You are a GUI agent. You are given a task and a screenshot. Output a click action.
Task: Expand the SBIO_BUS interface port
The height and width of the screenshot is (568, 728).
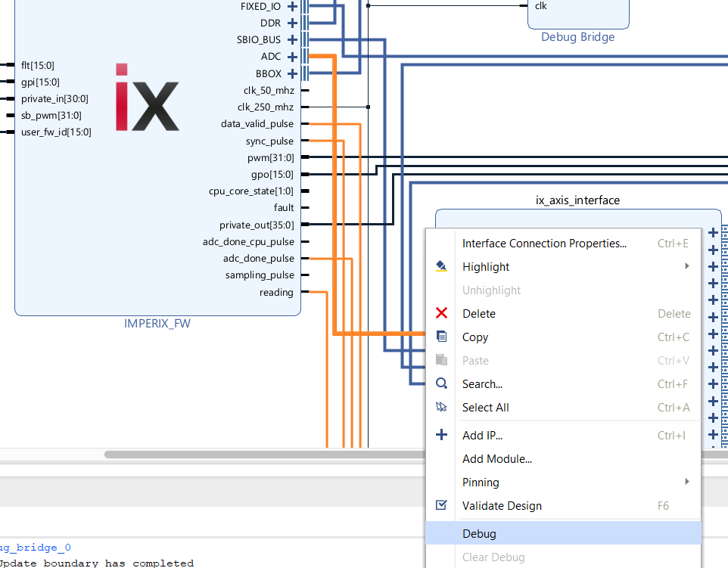292,40
